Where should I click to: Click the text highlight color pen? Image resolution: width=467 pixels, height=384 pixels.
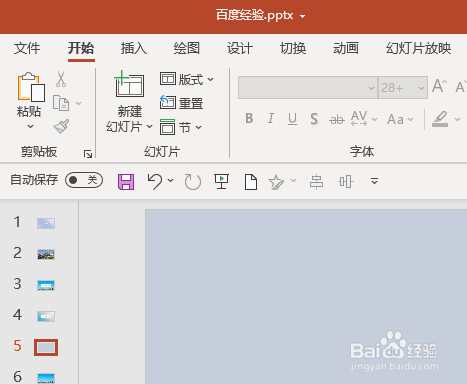tap(440, 119)
